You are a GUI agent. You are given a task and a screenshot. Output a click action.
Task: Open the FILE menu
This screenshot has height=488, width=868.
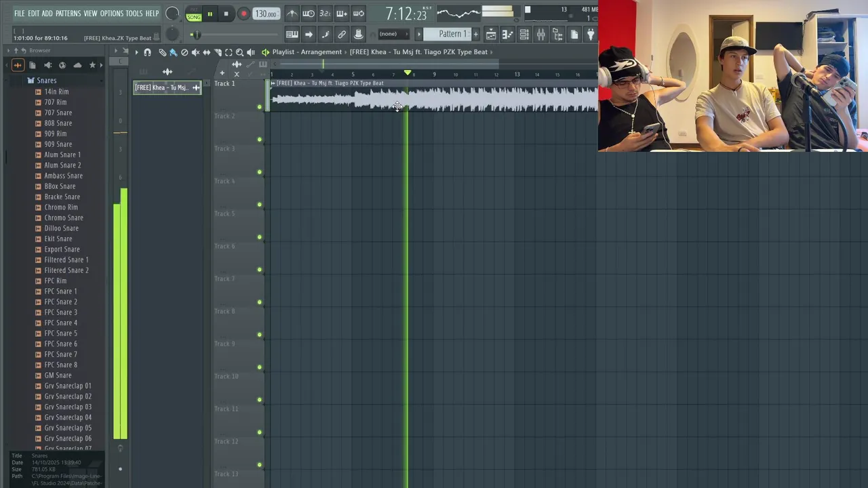point(20,14)
